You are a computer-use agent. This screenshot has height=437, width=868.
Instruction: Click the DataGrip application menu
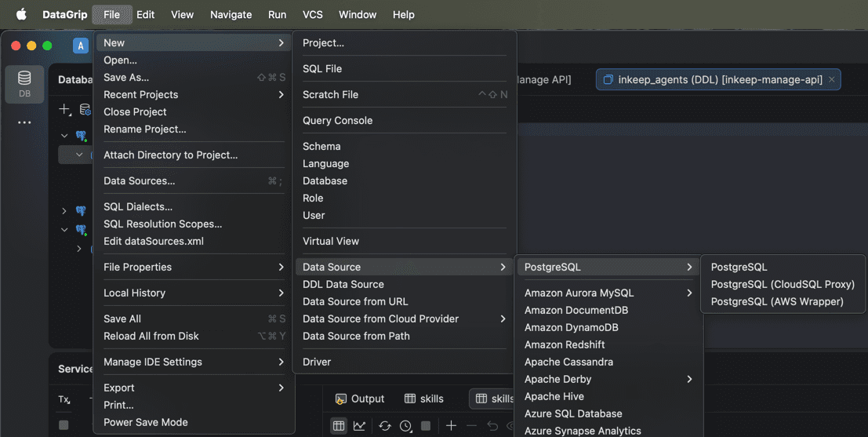click(x=65, y=14)
